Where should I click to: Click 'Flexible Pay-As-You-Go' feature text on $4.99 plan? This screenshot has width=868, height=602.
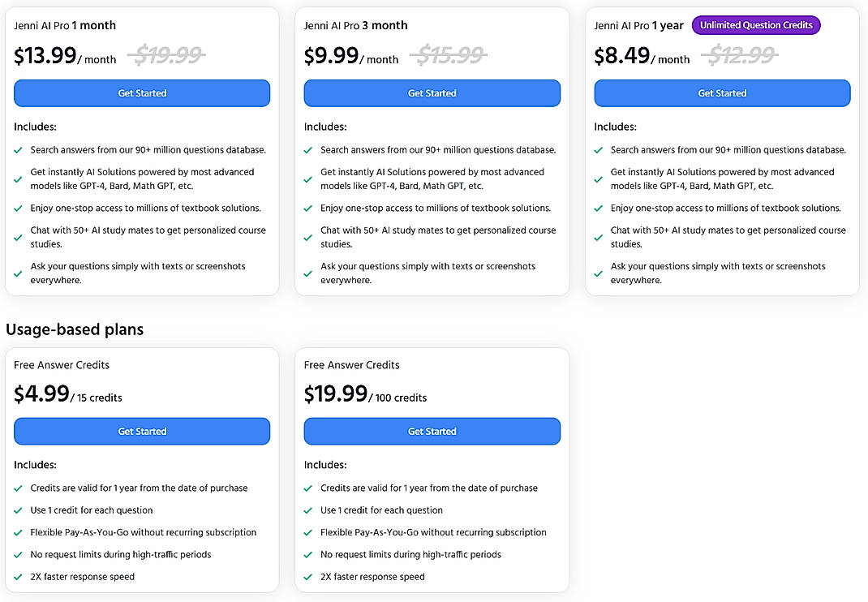click(144, 532)
